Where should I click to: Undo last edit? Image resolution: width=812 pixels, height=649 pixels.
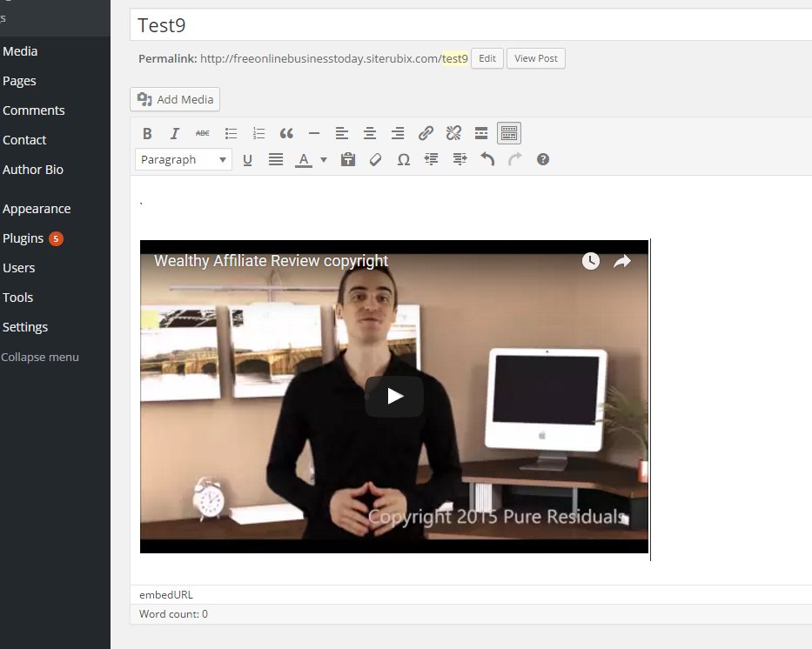(487, 159)
